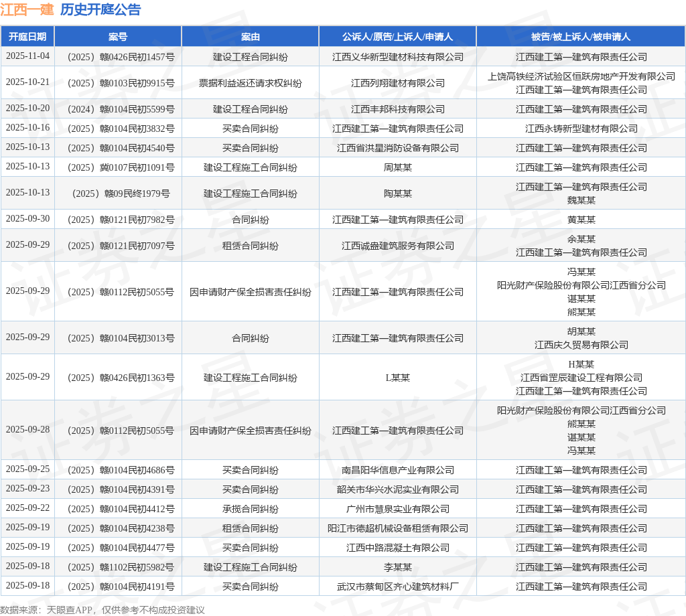Screen dimensions: 686x616
Task: Click the 历史开庭公告 heading
Action: (100, 9)
